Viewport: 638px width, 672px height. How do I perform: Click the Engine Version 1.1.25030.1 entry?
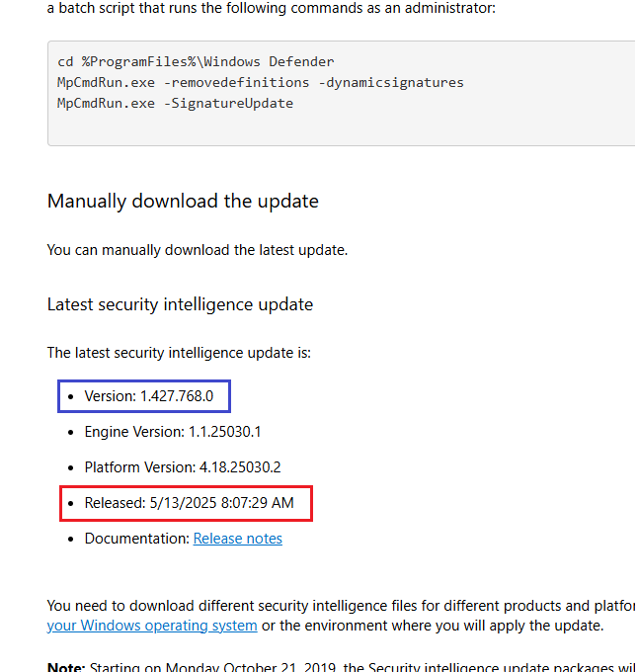click(172, 431)
